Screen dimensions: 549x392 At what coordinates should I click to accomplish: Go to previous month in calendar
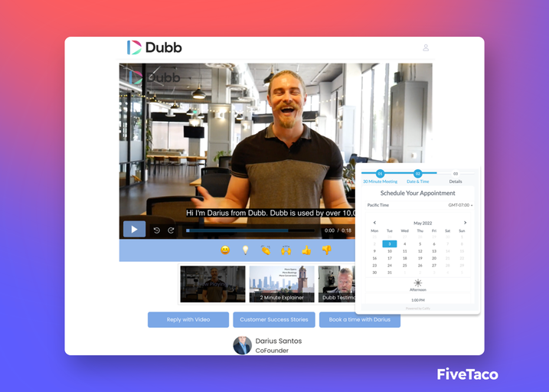coord(374,223)
